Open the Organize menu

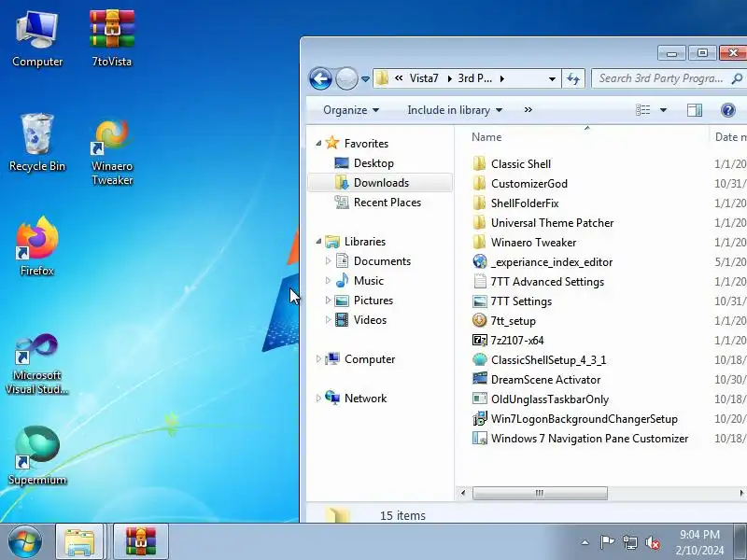click(351, 110)
